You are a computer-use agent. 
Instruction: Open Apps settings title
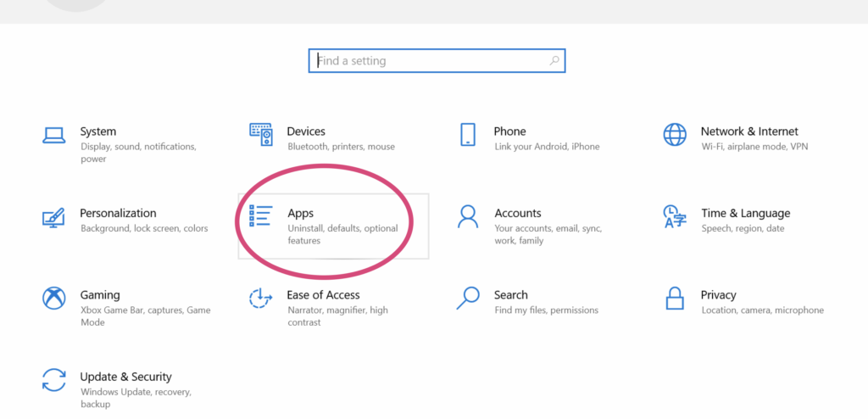tap(301, 214)
